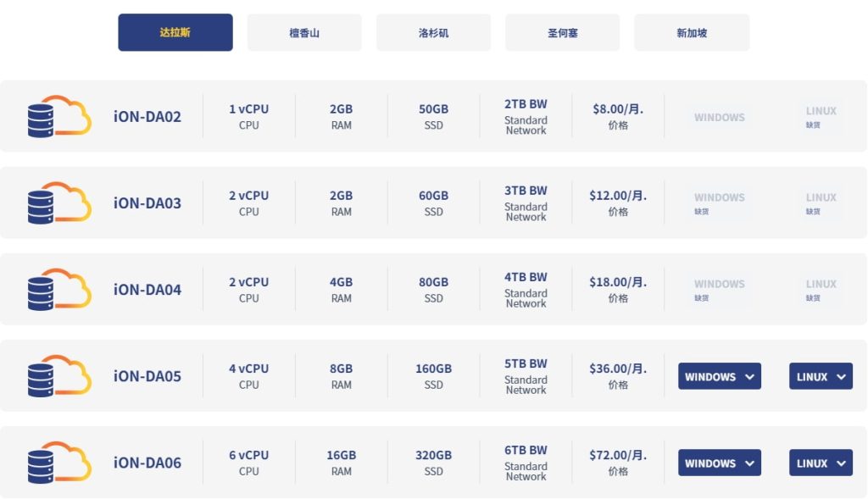
Task: Open the 圣何塞 location tab
Action: tap(562, 33)
